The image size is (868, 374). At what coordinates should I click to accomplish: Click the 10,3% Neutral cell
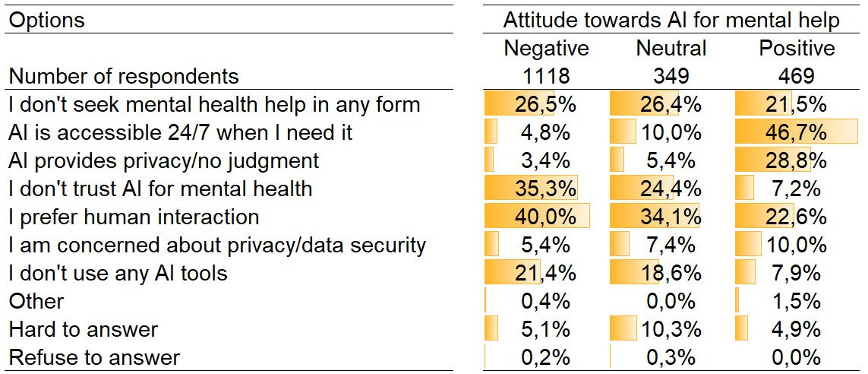pos(671,329)
